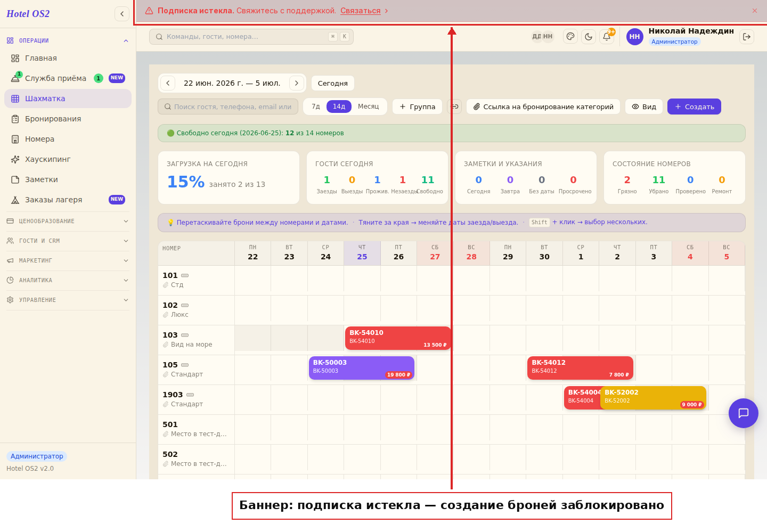Focus the guest search field
Viewport: 767px width, 532px height.
click(x=228, y=107)
